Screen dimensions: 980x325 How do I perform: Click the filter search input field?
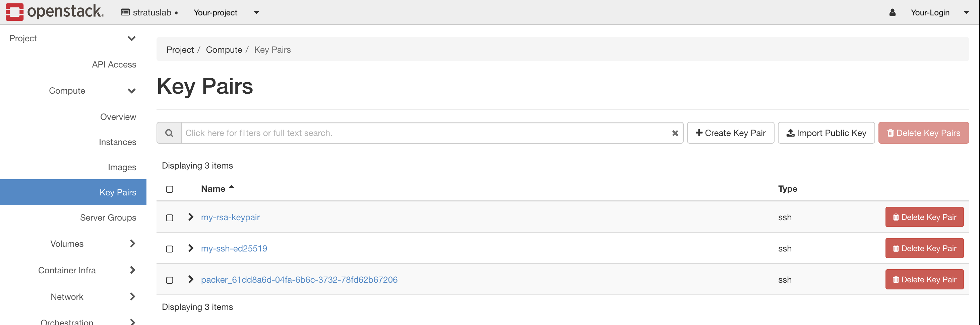tap(419, 133)
